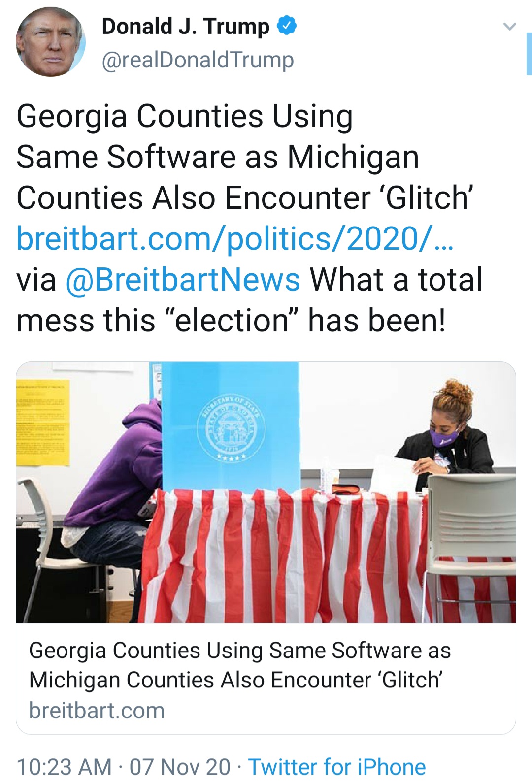532x782 pixels.
Task: Click the Donald J. Trump display name
Action: (x=185, y=27)
